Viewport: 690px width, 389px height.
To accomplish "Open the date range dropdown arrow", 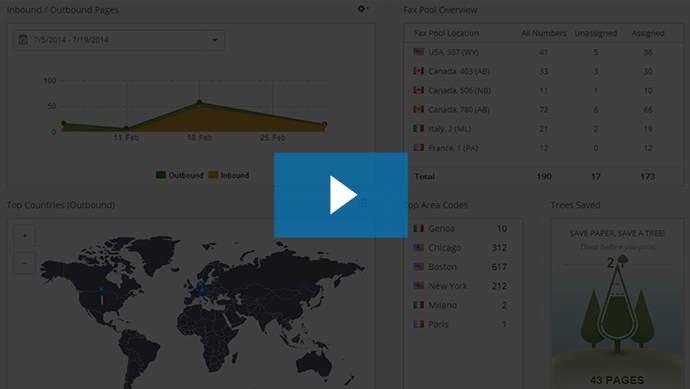I will pyautogui.click(x=215, y=40).
